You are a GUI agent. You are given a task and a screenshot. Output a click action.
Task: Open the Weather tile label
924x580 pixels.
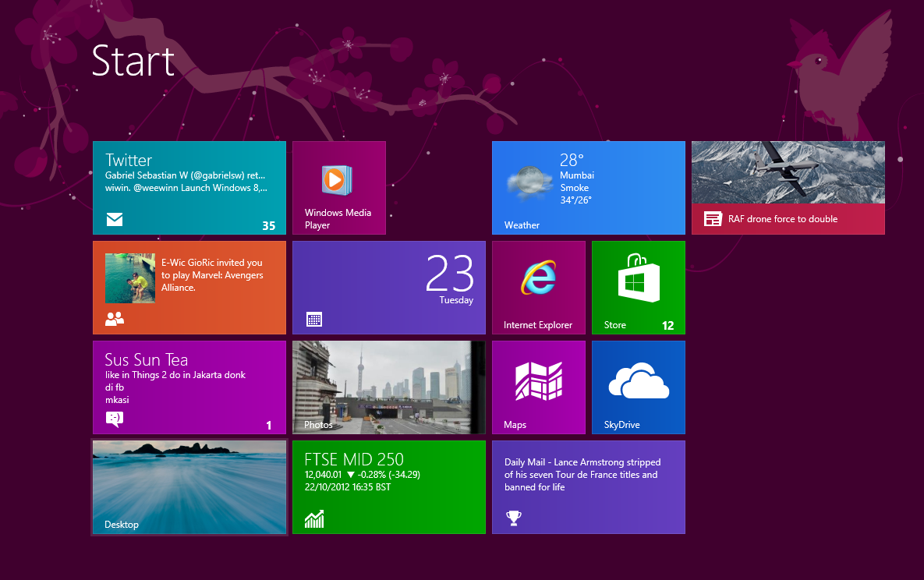tap(522, 225)
